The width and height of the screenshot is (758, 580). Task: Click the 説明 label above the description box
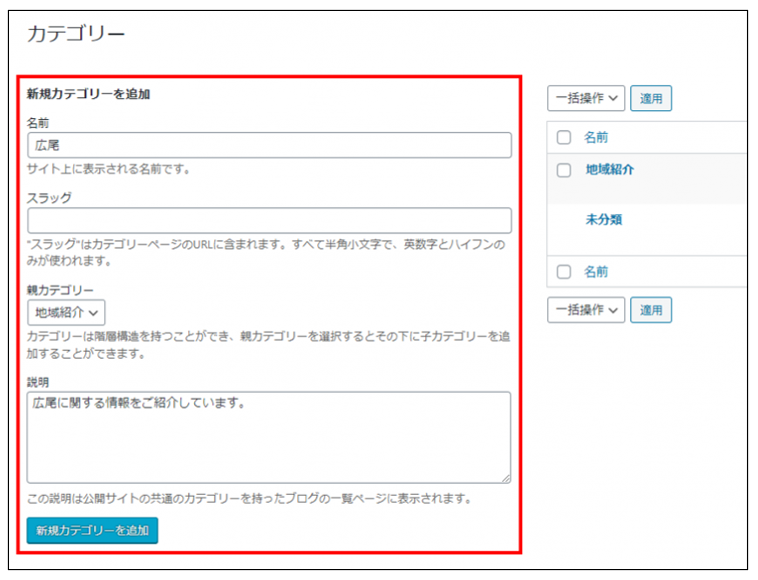coord(39,381)
